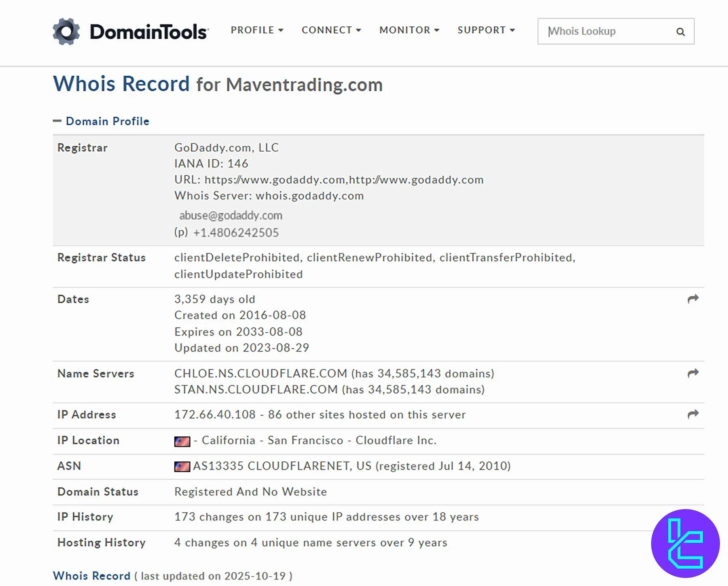Screen dimensions: 728x586
Task: Click the abuse@godaddy.com email link
Action: [231, 215]
